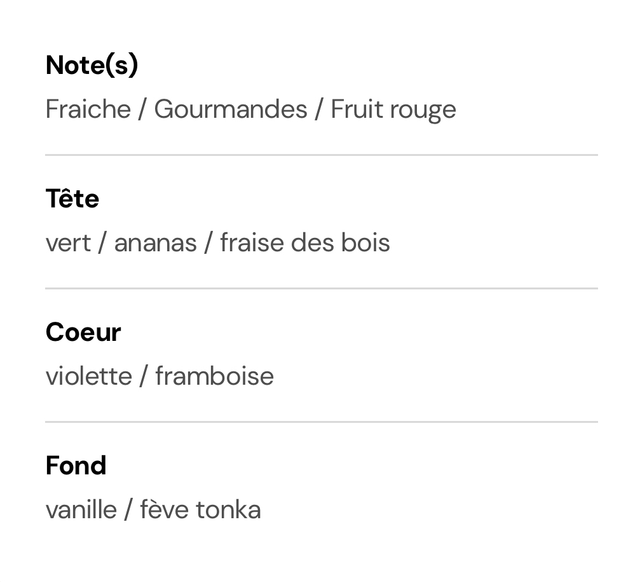Click the ananas note text
This screenshot has height=582, width=640.
click(156, 244)
